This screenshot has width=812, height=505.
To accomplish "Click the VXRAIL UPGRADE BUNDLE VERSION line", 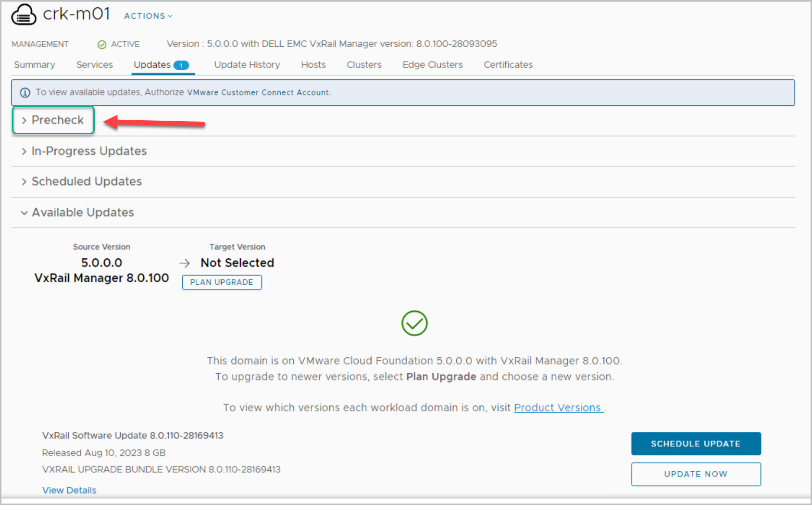I will coord(161,469).
